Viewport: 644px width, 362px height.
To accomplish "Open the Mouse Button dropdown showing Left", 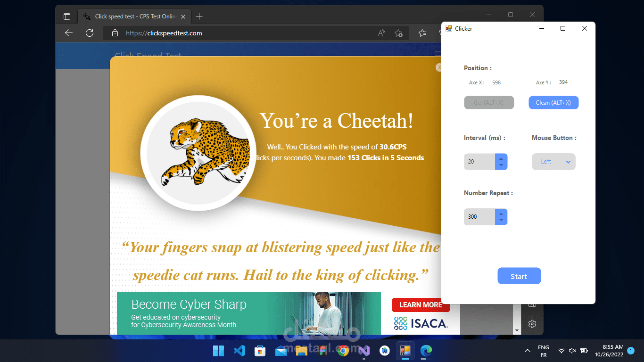I will tap(553, 162).
